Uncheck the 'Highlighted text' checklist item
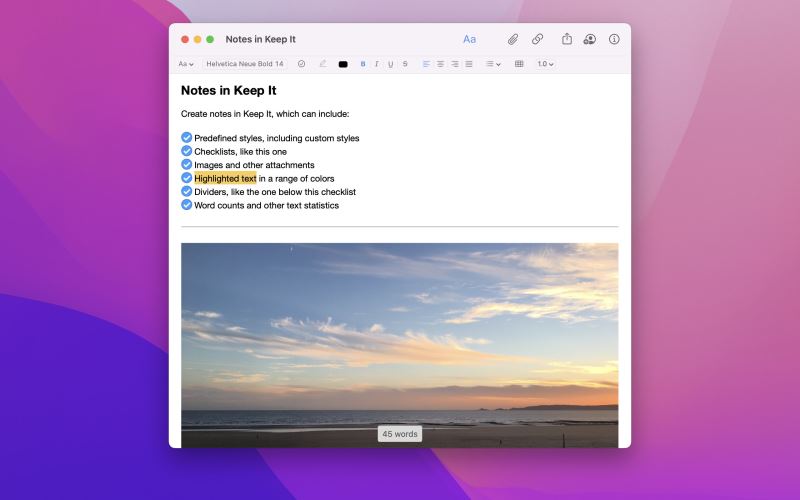The height and width of the screenshot is (500, 800). [x=186, y=178]
